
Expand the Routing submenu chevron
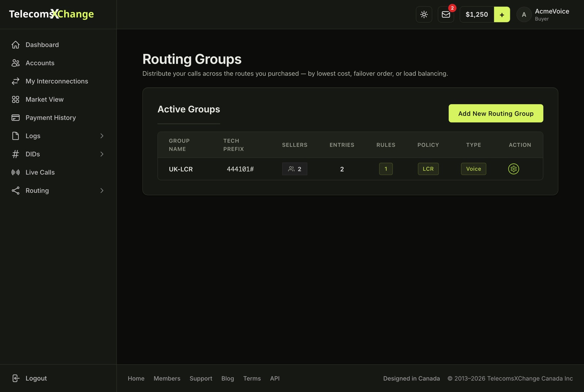point(102,190)
